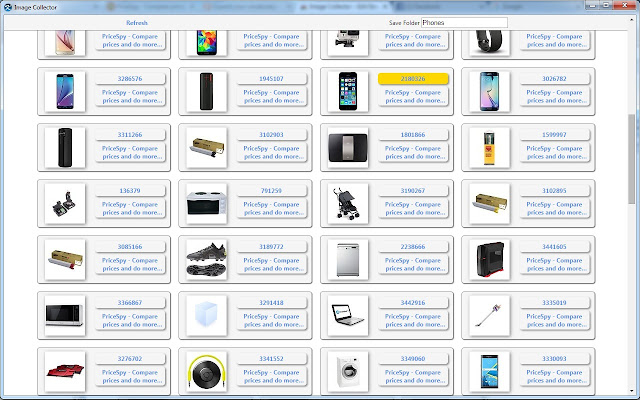
Task: Select the toner box thumbnail for 3102895
Action: pyautogui.click(x=489, y=203)
